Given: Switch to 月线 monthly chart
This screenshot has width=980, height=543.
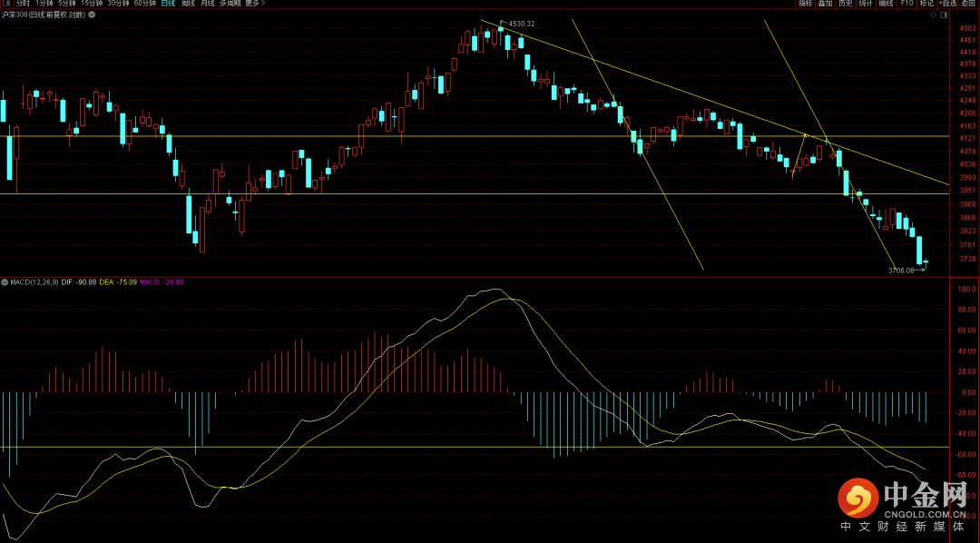Looking at the screenshot, I should pyautogui.click(x=207, y=3).
